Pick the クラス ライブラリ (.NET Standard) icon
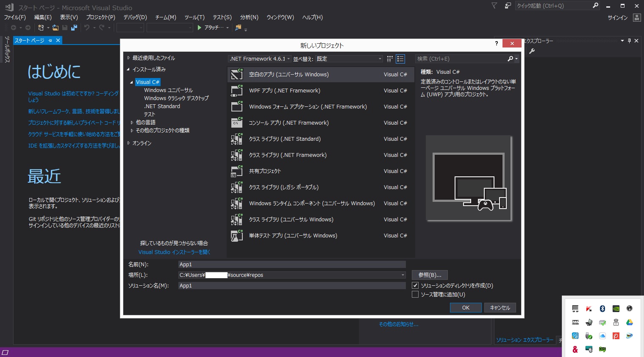The width and height of the screenshot is (644, 357). click(237, 139)
